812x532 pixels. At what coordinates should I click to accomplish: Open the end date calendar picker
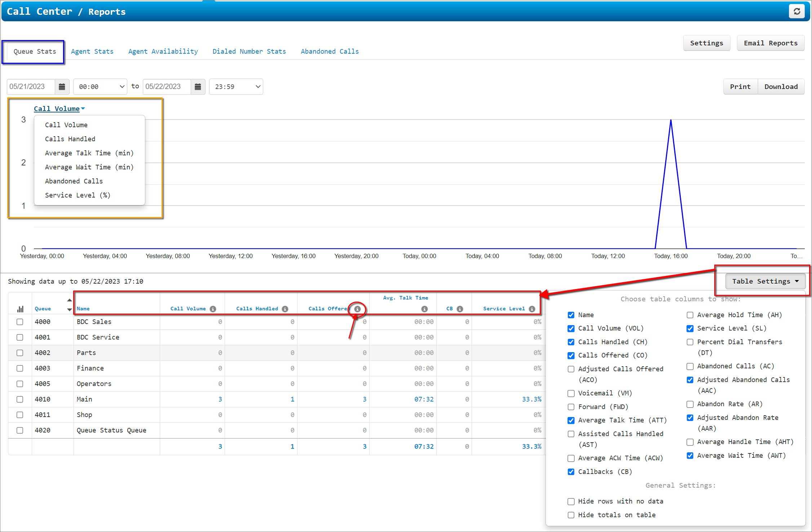198,87
